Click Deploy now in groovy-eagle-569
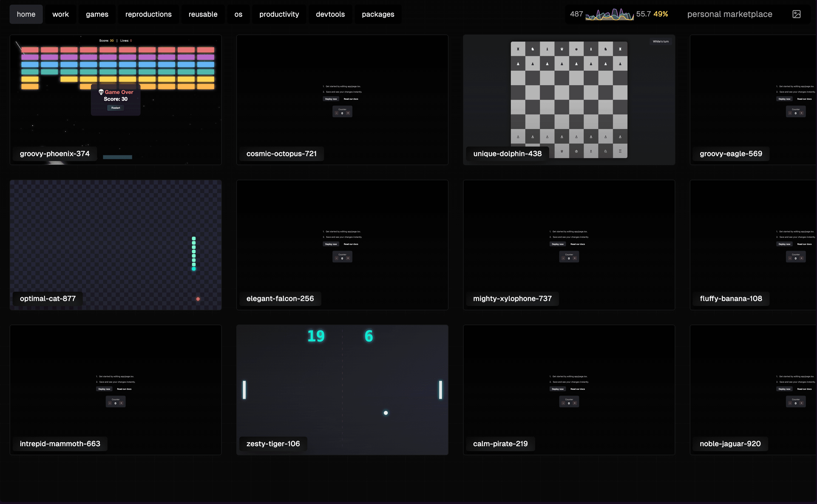 [784, 99]
